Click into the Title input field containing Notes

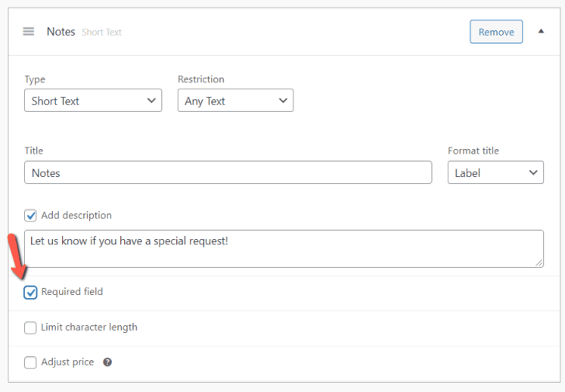(x=227, y=173)
